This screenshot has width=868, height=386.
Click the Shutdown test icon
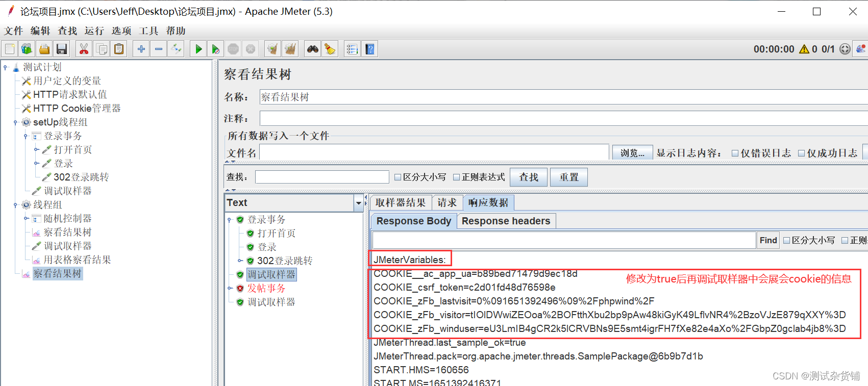coord(251,49)
